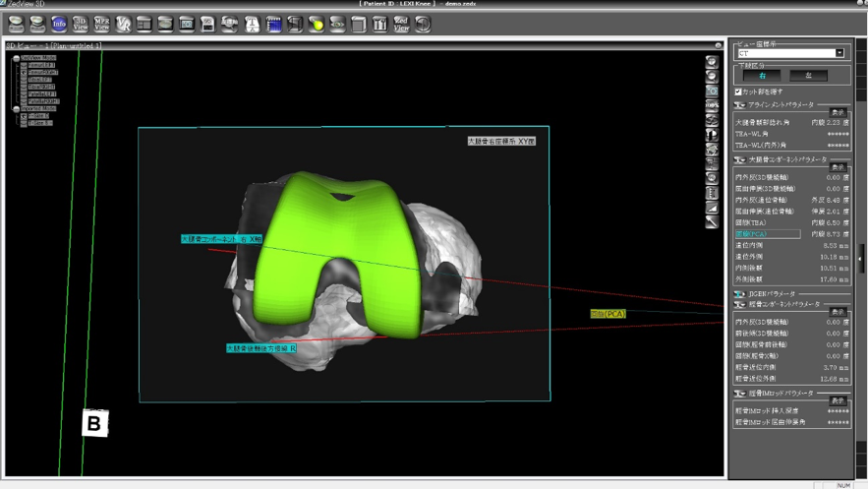
Task: Collapse the アラインメントパラメータ section
Action: tap(739, 105)
